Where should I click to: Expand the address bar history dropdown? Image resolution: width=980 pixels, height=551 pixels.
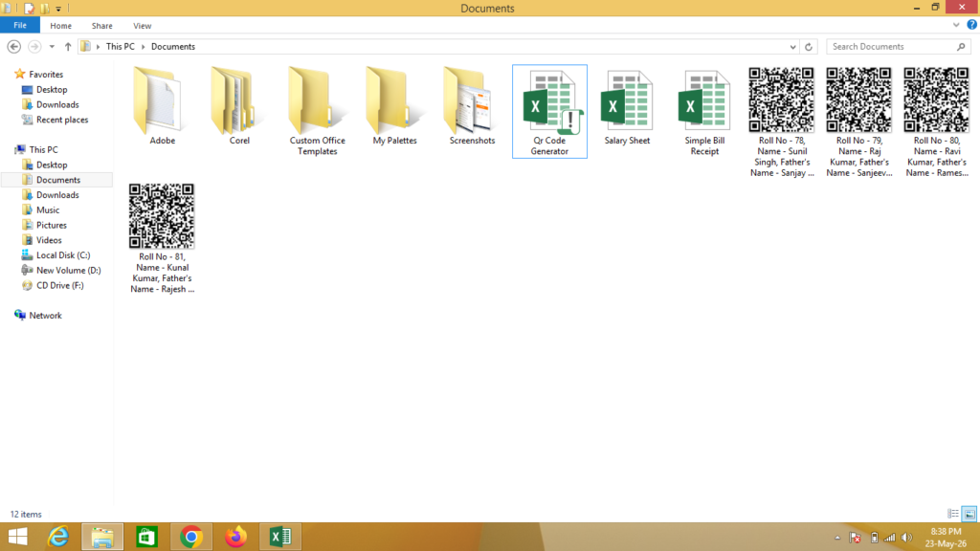[792, 47]
